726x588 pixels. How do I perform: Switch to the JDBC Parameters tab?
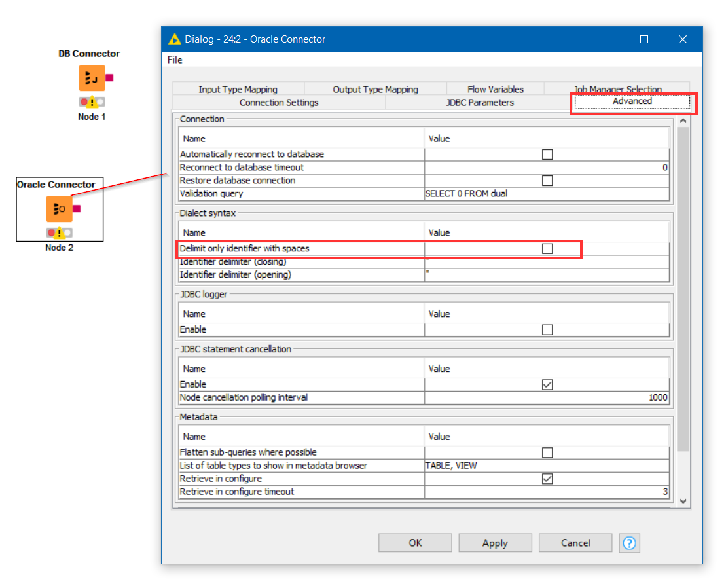(480, 102)
